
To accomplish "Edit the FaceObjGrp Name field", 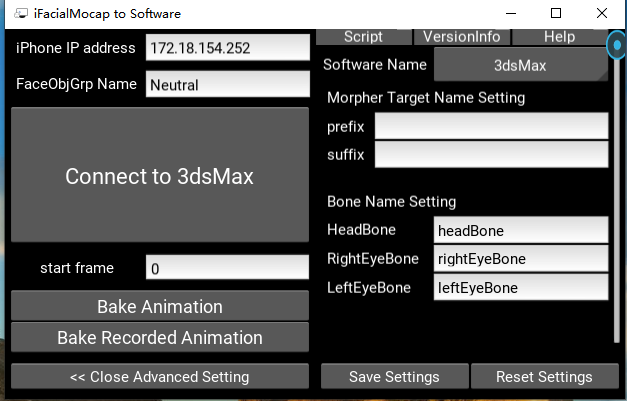I will (228, 84).
